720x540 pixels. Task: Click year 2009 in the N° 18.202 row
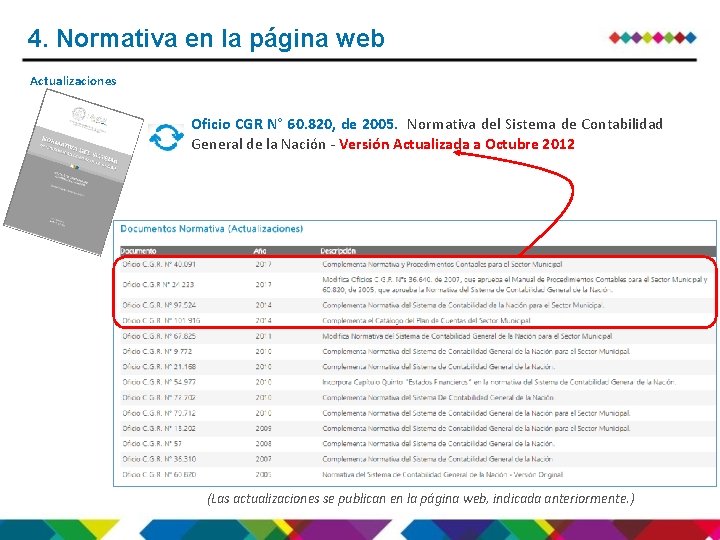coord(263,428)
